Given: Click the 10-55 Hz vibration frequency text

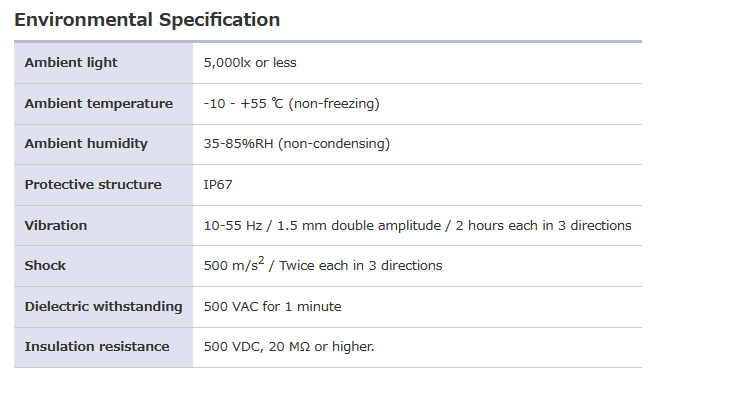Looking at the screenshot, I should point(238,226).
